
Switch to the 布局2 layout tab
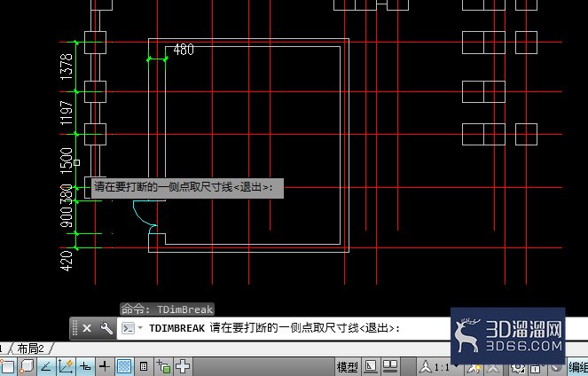[31, 349]
